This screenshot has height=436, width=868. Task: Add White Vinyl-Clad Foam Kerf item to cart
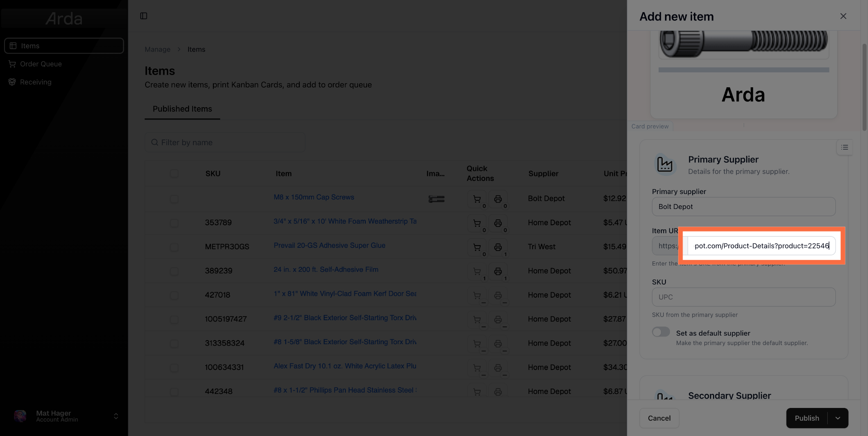pos(477,295)
